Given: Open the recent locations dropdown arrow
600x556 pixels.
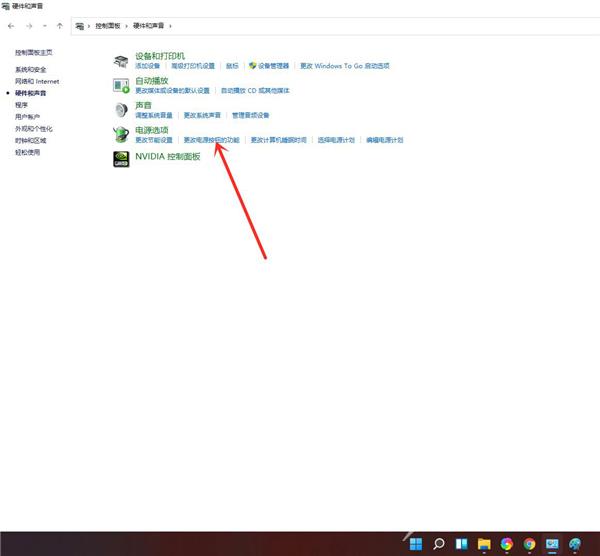Looking at the screenshot, I should (45, 26).
